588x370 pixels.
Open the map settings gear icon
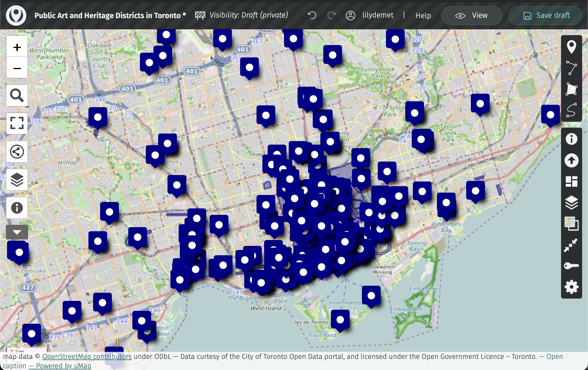571,287
